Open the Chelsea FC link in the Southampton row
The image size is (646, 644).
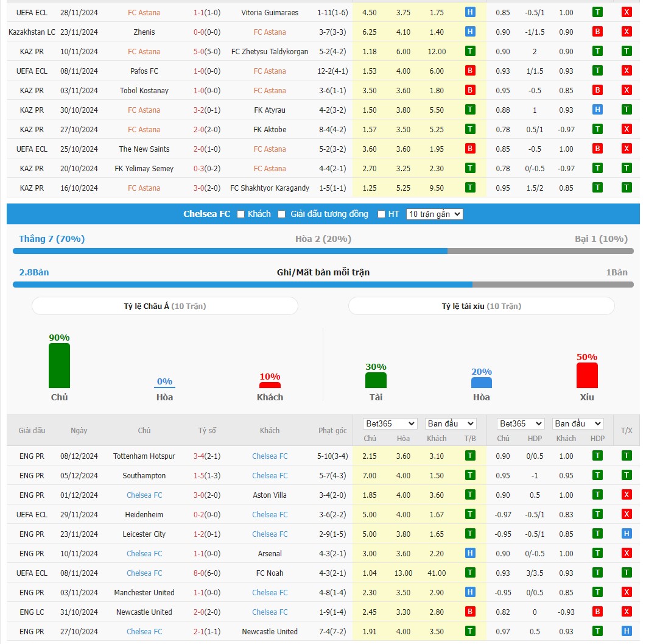pos(270,475)
